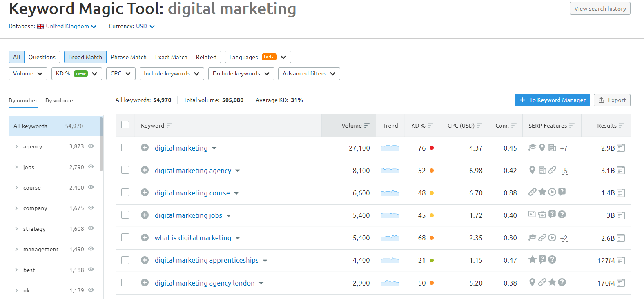Click the Volume column header
This screenshot has height=299, width=644.
[348, 126]
